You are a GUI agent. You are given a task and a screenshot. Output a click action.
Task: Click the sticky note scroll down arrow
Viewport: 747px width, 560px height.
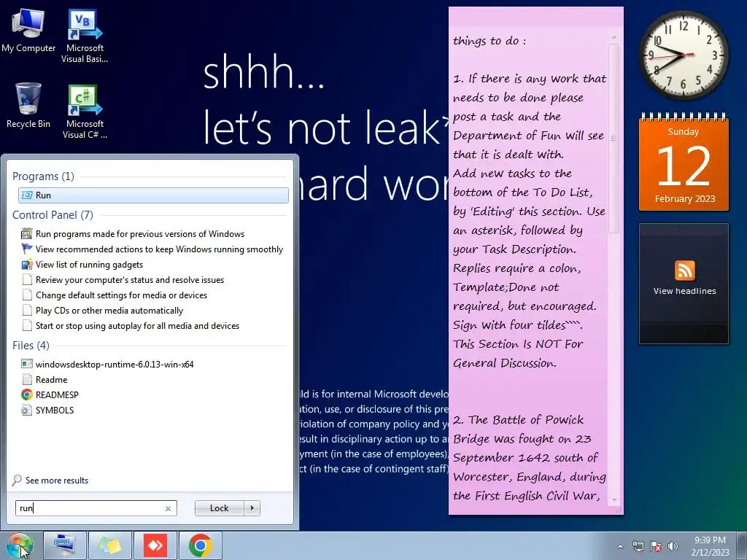pyautogui.click(x=614, y=500)
